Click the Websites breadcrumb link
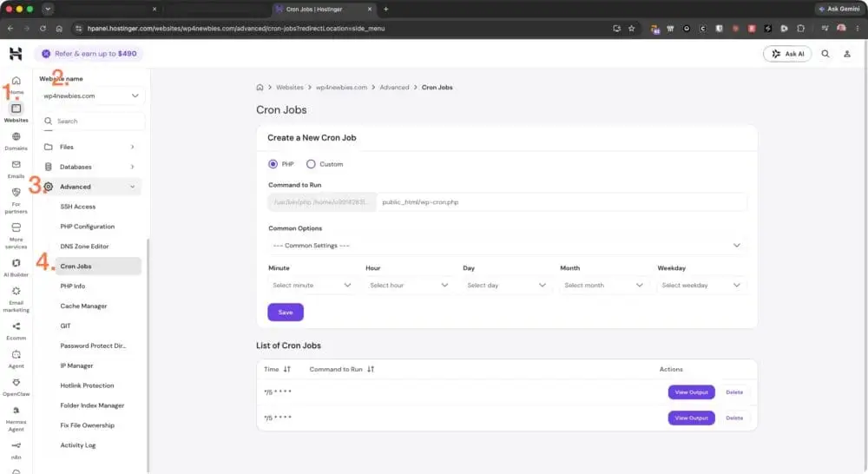The width and height of the screenshot is (868, 474). pos(290,88)
